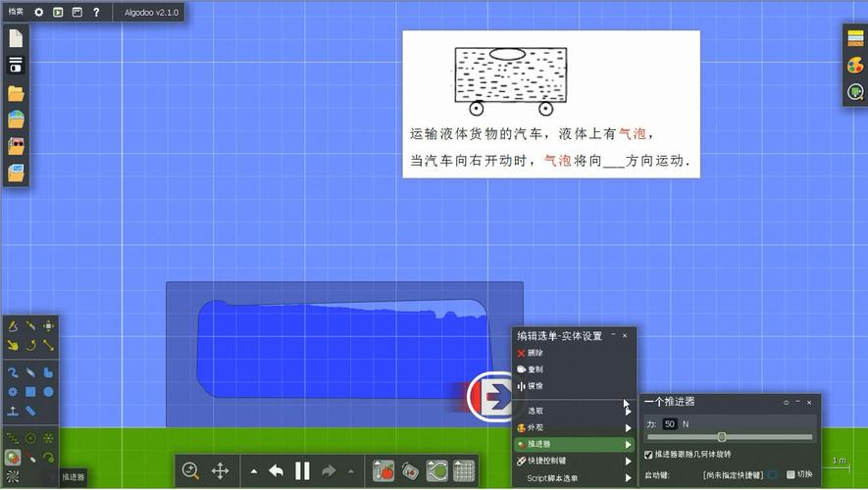Screen dimensions: 868x490
Task: Click the bubble truck problem image
Action: [551, 105]
